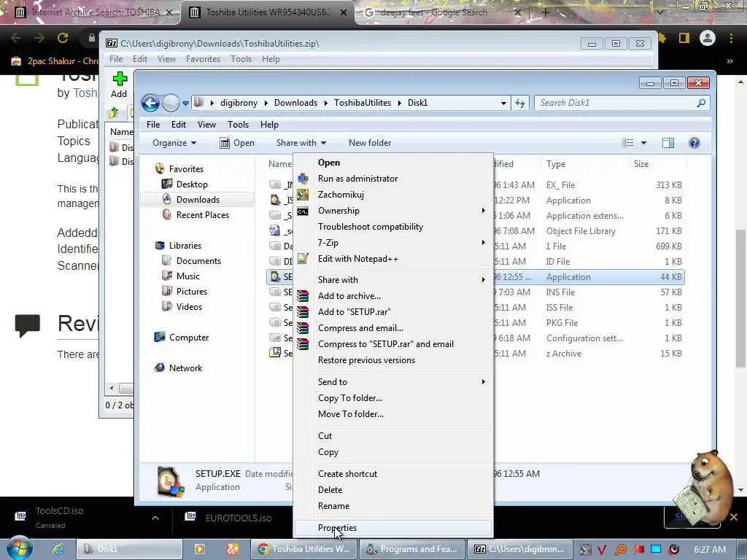Open the address bar history dropdown
Screen dimensions: 747x560
click(503, 104)
